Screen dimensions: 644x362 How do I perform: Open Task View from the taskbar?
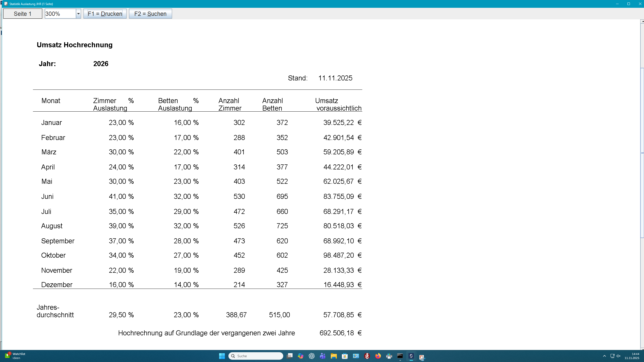[290, 356]
